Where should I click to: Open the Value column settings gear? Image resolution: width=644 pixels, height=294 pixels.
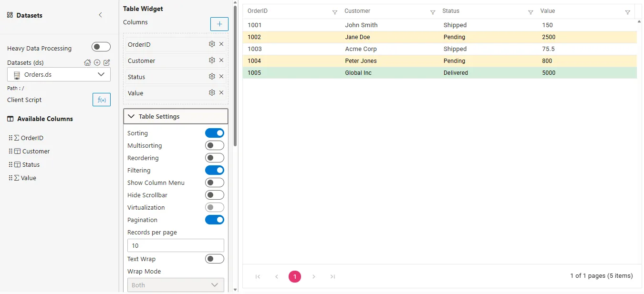click(211, 92)
